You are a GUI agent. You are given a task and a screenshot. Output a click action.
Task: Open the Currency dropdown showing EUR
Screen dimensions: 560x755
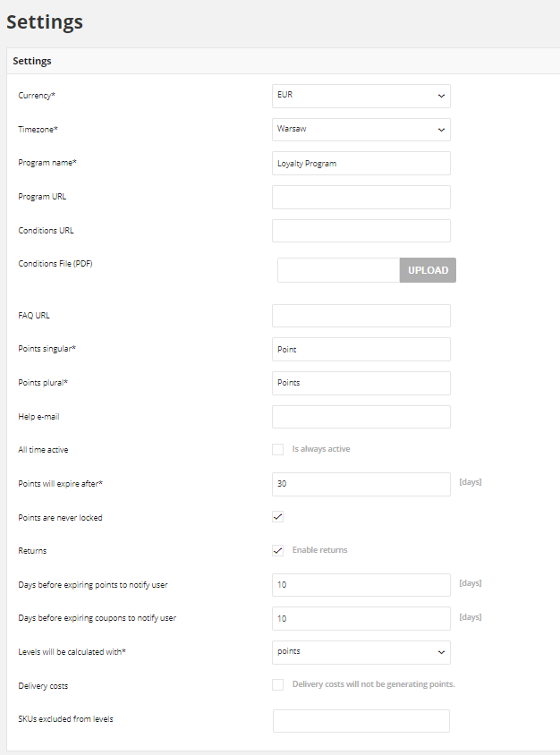coord(361,96)
